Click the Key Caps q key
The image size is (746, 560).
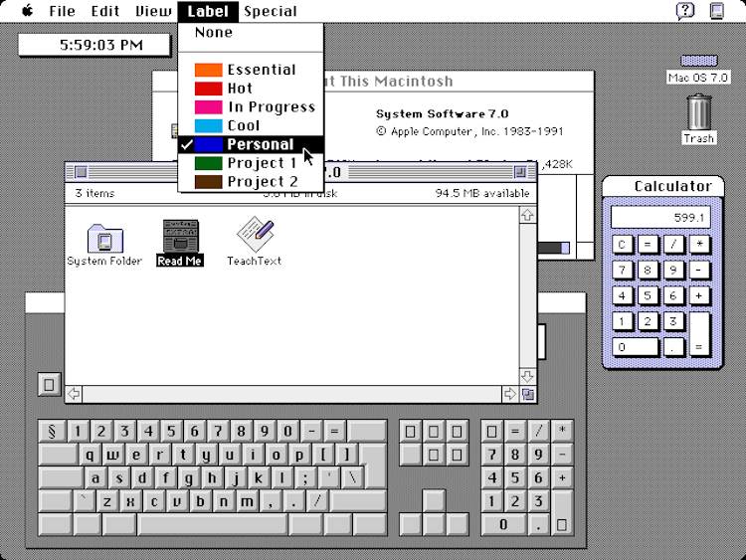[90, 455]
